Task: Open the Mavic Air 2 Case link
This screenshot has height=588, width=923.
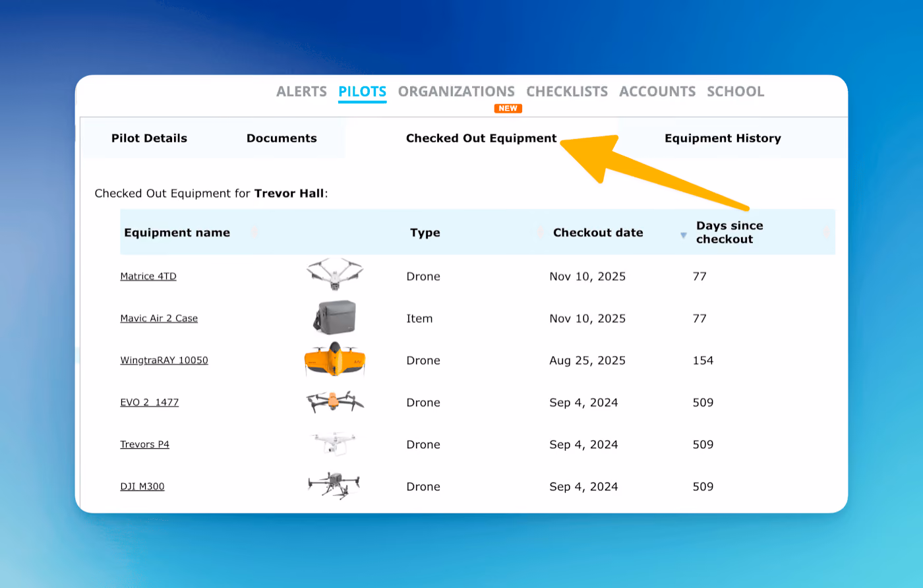Action: pos(159,318)
